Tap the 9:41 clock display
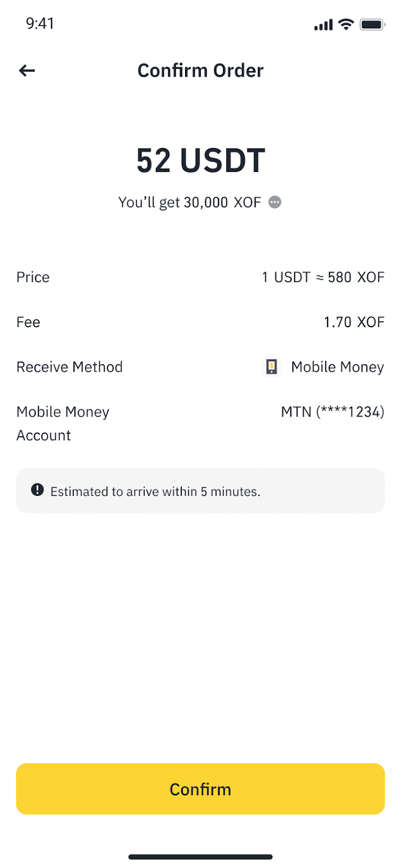401x868 pixels. pos(40,23)
